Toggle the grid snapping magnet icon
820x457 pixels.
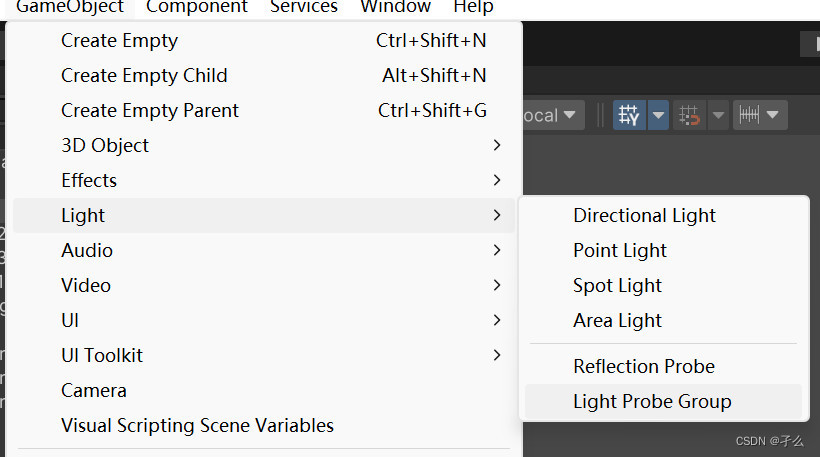[689, 115]
